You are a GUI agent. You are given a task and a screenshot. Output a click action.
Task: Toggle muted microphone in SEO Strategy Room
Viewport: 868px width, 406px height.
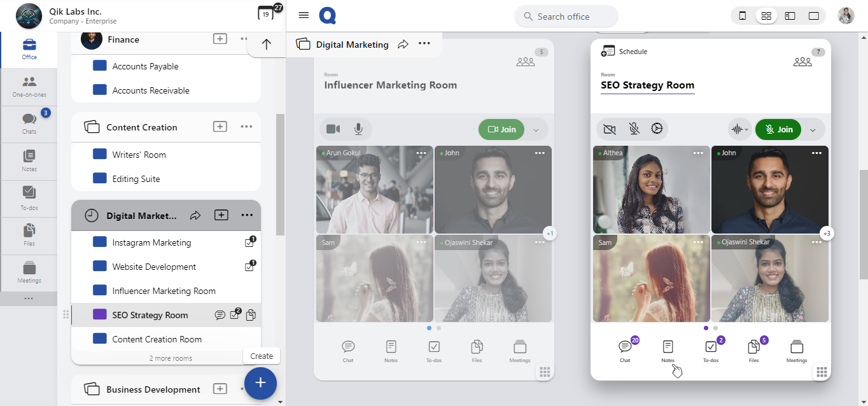click(x=634, y=129)
